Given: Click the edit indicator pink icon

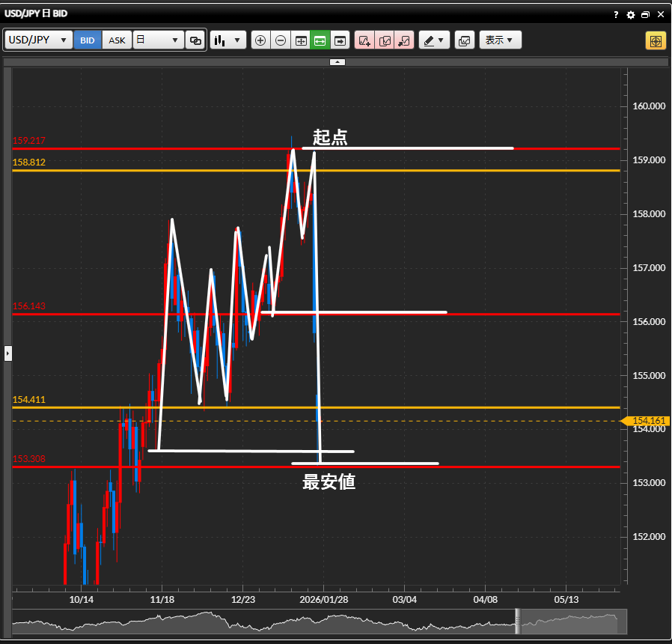Looking at the screenshot, I should pos(385,40).
